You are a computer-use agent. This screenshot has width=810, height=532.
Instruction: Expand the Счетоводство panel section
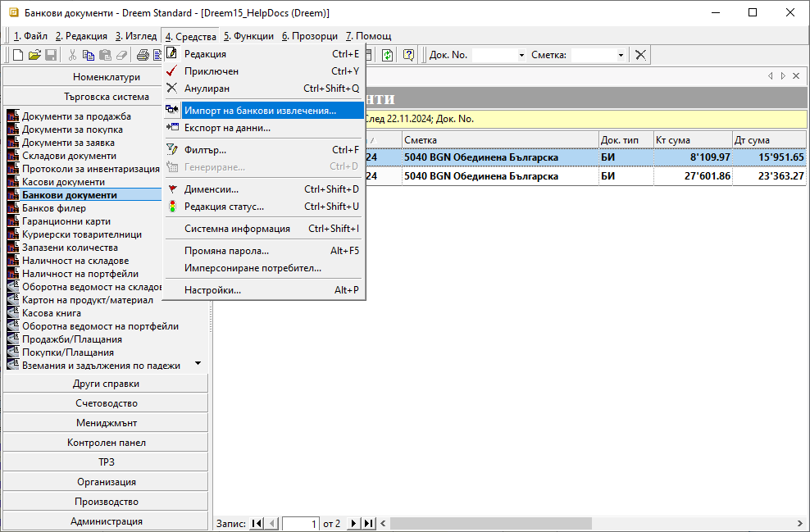click(106, 403)
